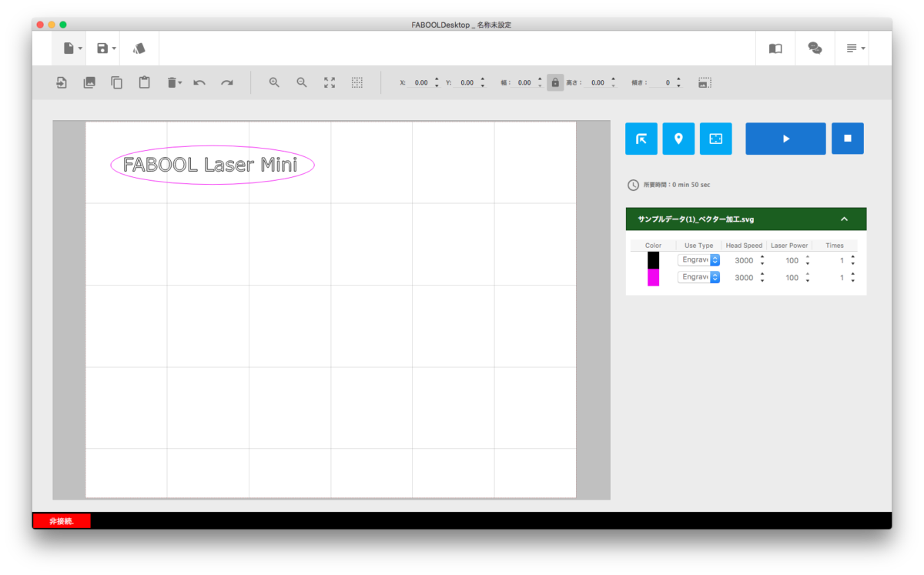Click the bounding frame check button
Screen dimensions: 924x575
tap(716, 139)
